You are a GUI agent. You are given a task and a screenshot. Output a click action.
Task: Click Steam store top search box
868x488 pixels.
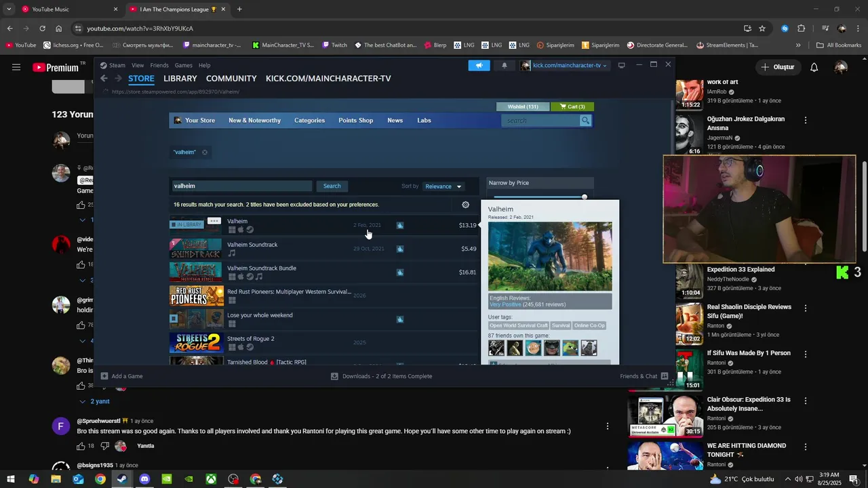pyautogui.click(x=541, y=121)
